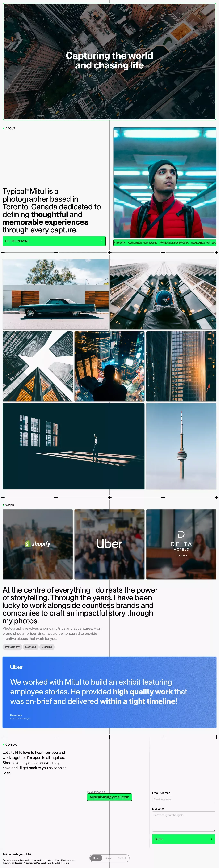
Task: Click the WORK section label
Action: [x=10, y=505]
